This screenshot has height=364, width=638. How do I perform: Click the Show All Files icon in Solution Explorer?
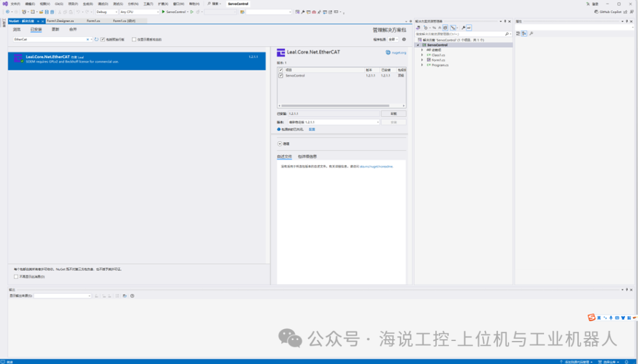point(445,28)
